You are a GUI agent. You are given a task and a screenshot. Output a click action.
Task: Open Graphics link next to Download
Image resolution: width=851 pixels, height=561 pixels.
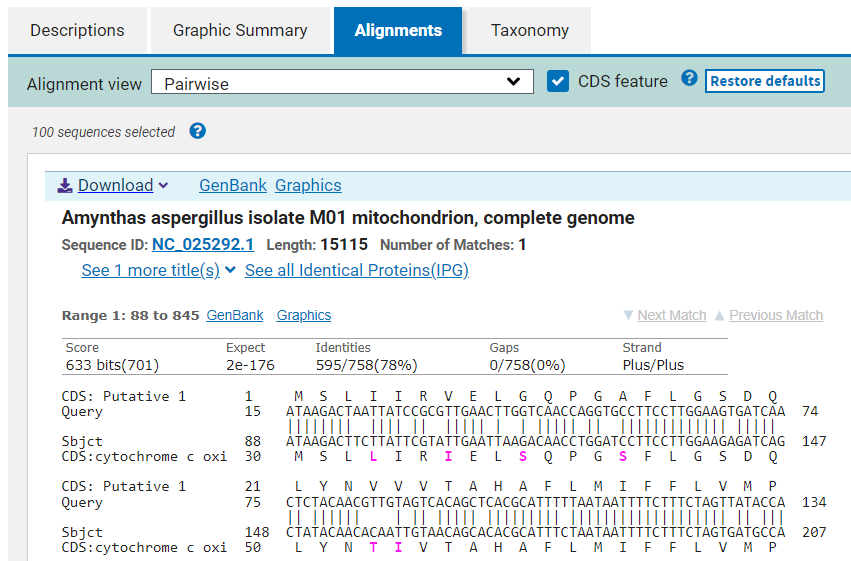(308, 185)
